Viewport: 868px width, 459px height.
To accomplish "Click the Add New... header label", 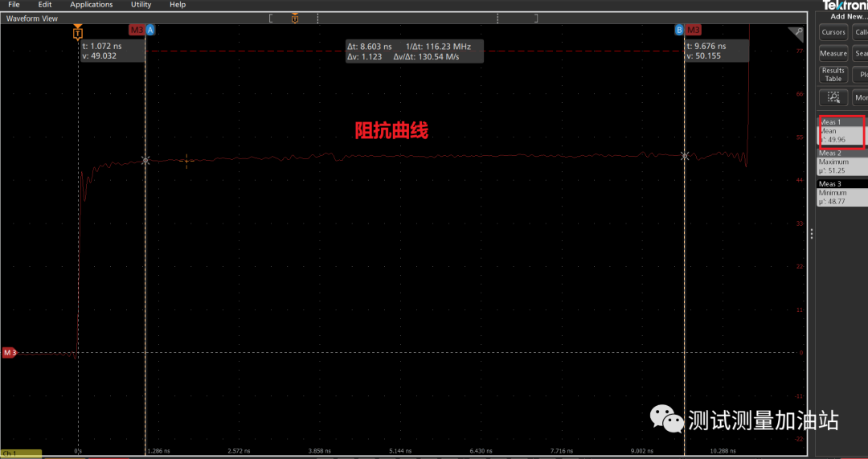I will pos(850,17).
